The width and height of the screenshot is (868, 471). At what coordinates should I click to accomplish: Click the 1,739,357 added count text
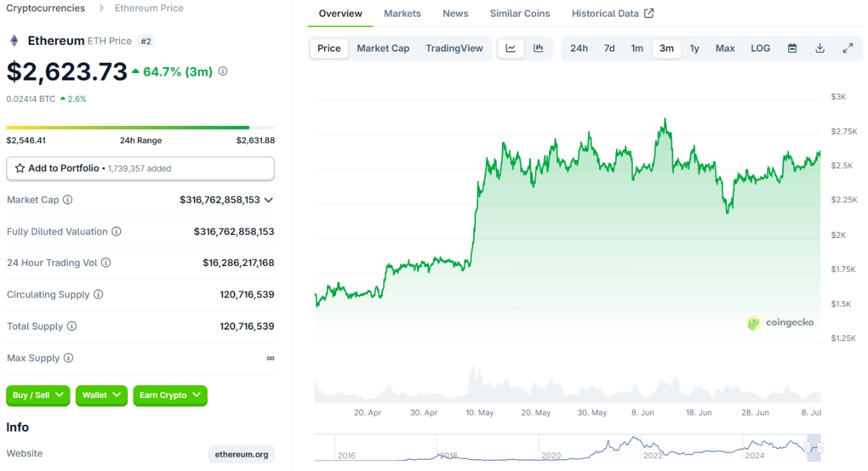[x=139, y=169]
